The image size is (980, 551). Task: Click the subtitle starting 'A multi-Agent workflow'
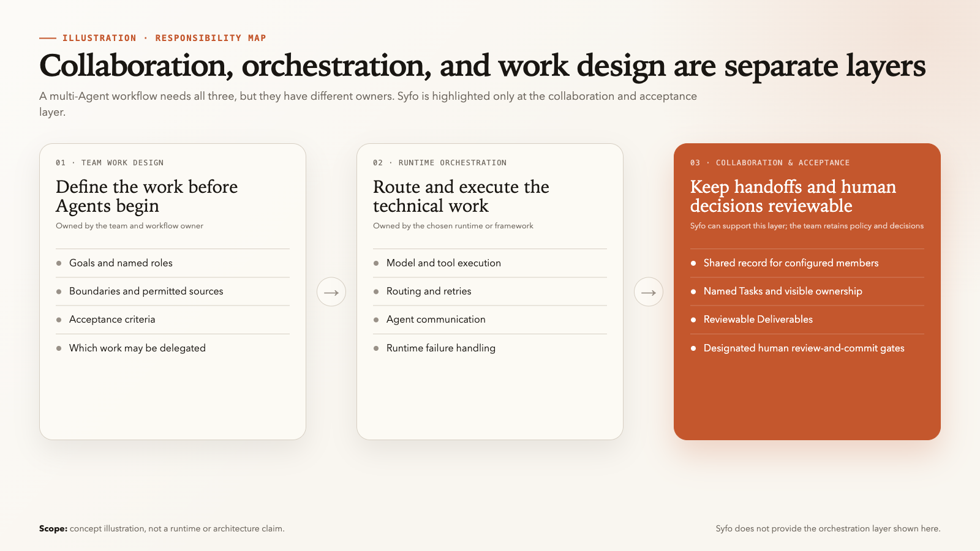[x=368, y=104]
